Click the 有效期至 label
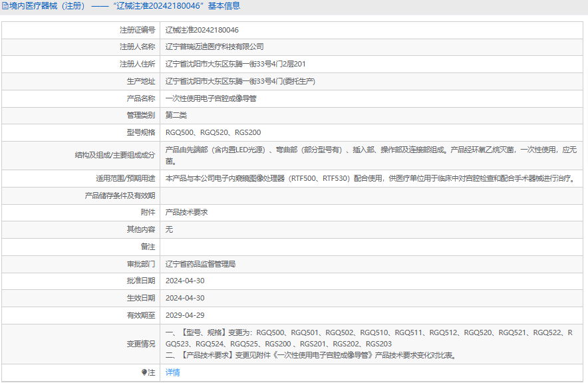This screenshot has height=385, width=588. click(x=141, y=315)
